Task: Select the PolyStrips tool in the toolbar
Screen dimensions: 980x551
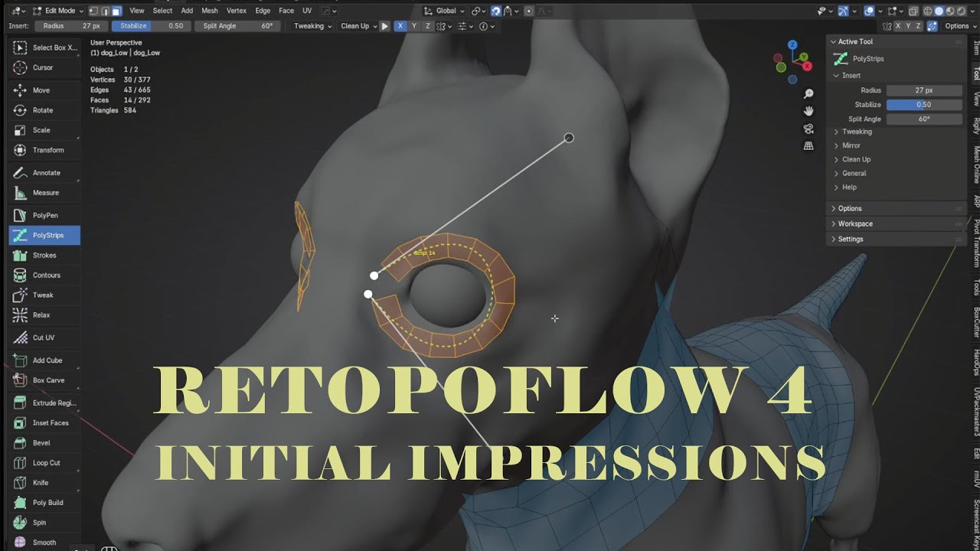Action: tap(44, 236)
